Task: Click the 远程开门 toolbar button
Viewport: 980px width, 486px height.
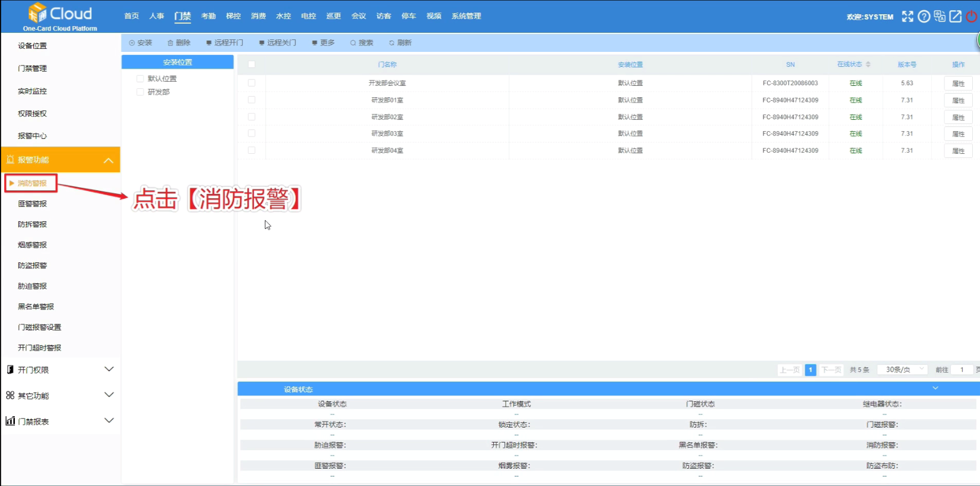Action: [x=225, y=43]
